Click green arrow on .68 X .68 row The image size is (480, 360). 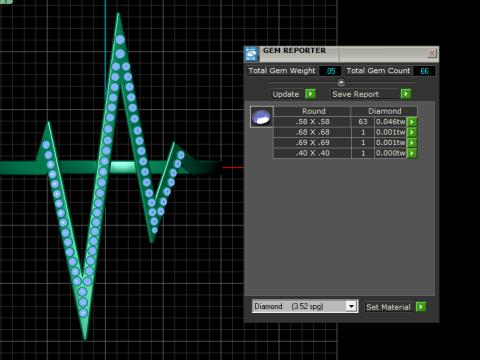(412, 132)
